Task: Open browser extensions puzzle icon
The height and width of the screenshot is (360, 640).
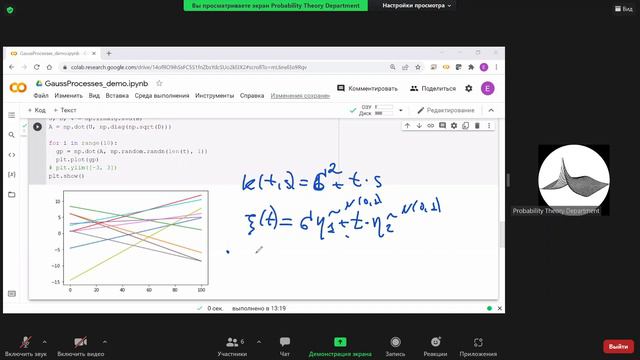Action: click(x=471, y=67)
